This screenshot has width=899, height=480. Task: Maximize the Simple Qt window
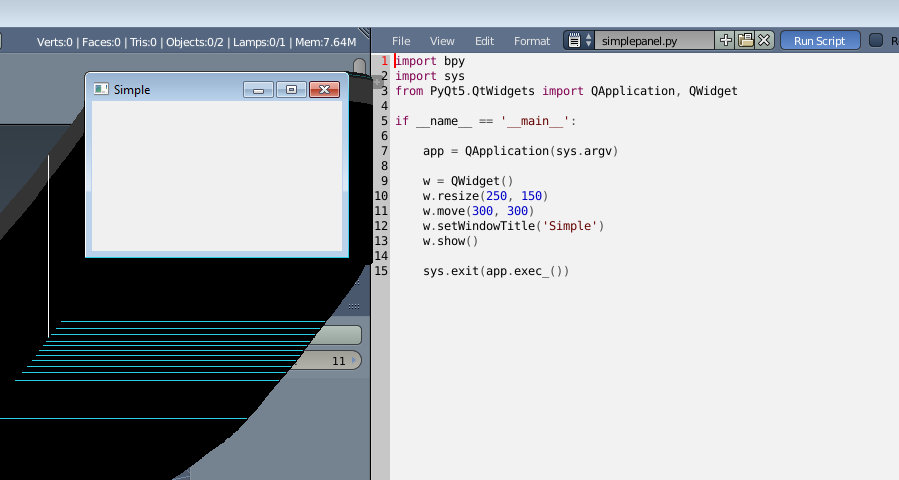click(x=291, y=90)
